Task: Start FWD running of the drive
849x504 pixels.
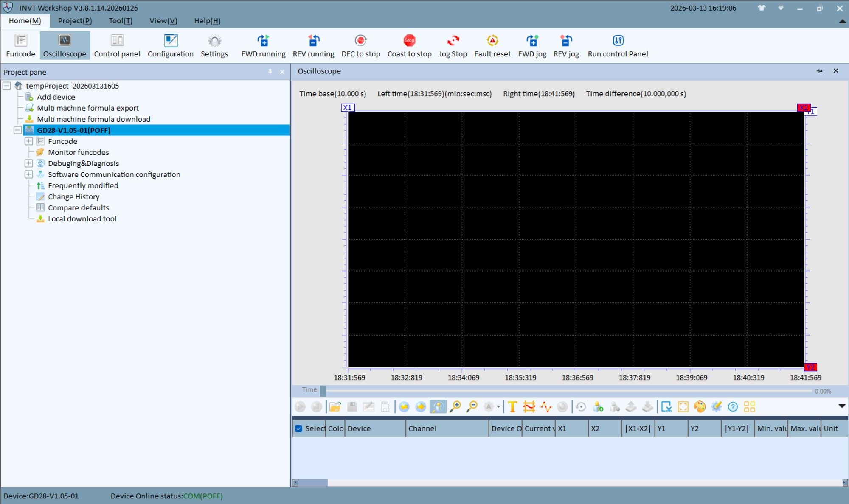Action: [263, 45]
